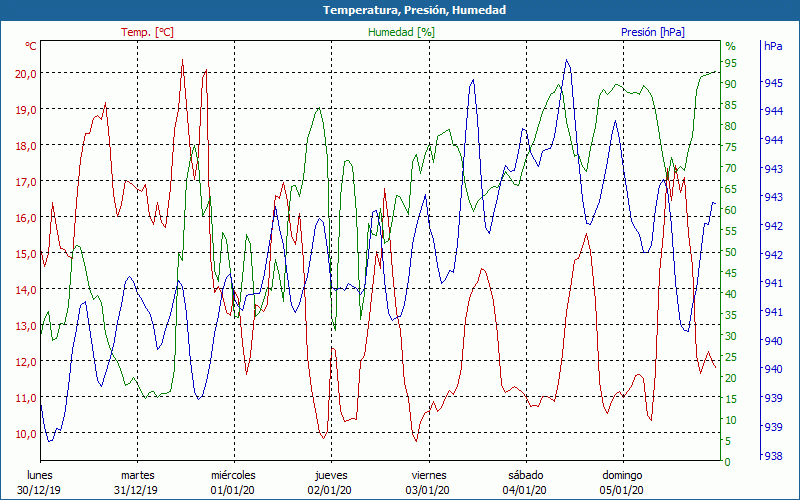
Task: Click the blue "hPa" unit above the pressure axis
Action: (x=773, y=46)
